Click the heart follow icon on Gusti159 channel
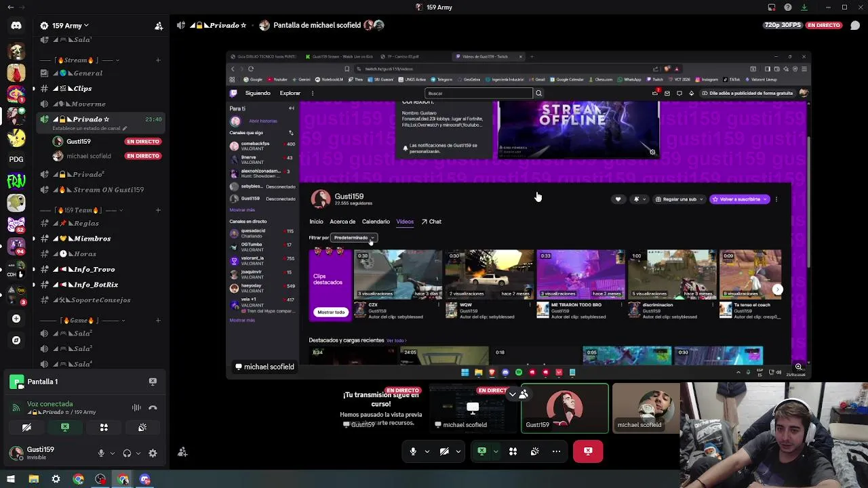The height and width of the screenshot is (488, 868). [618, 199]
